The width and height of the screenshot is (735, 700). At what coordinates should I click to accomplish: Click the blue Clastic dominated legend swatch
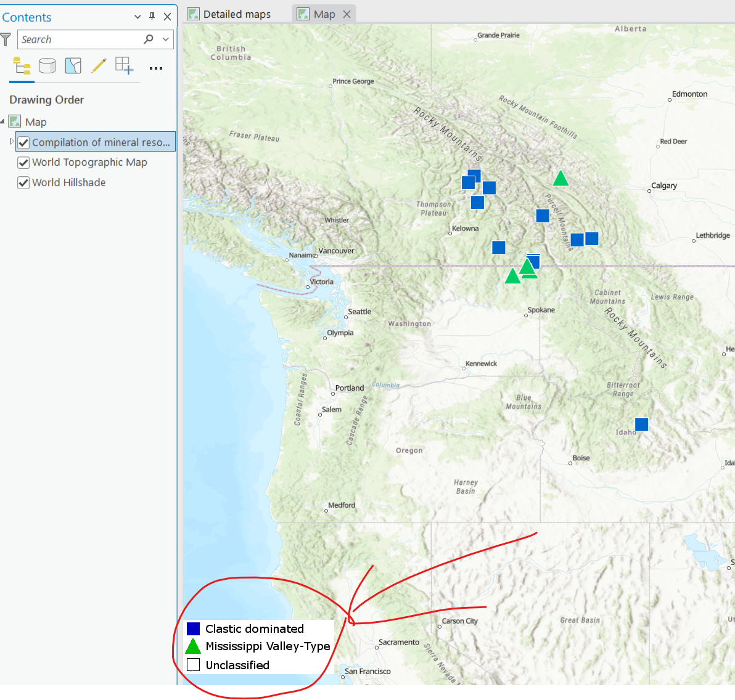pos(193,629)
